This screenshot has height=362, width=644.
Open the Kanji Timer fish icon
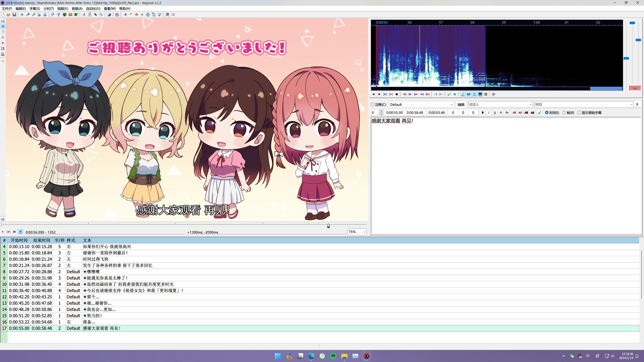[136, 15]
